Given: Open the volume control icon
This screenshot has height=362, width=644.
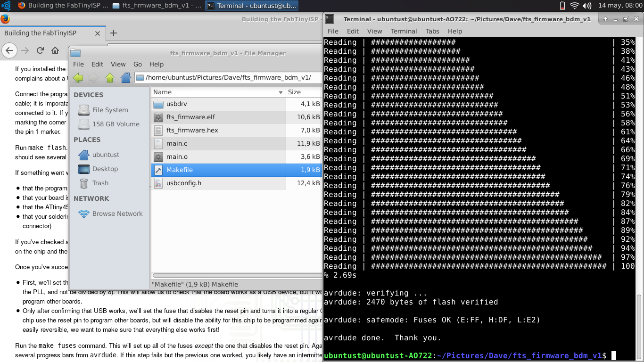Looking at the screenshot, I should coord(587,6).
